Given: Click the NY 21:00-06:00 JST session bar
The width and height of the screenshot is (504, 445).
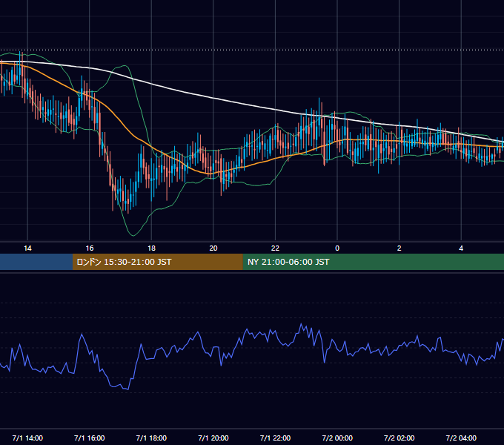Looking at the screenshot, I should coord(373,262).
